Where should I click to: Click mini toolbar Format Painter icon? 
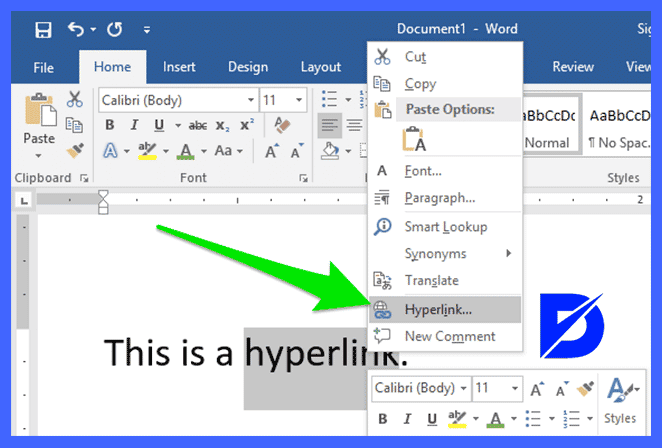tap(585, 389)
